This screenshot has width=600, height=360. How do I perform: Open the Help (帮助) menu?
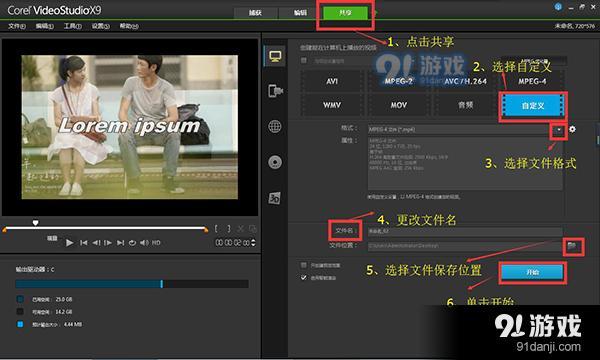coord(129,26)
